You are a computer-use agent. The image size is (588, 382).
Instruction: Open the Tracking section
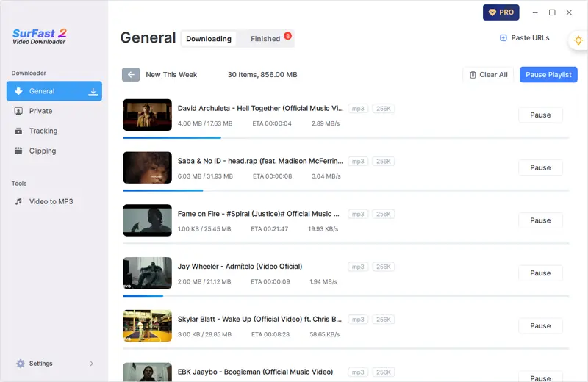coord(54,131)
